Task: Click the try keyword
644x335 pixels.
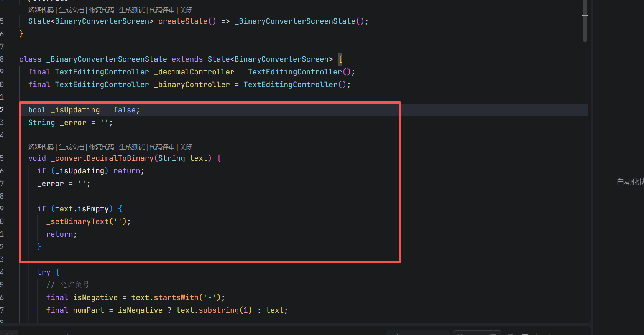Action: [44, 272]
